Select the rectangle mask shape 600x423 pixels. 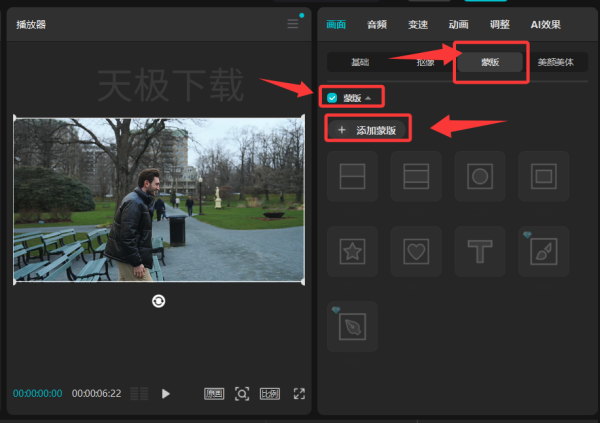(x=543, y=176)
